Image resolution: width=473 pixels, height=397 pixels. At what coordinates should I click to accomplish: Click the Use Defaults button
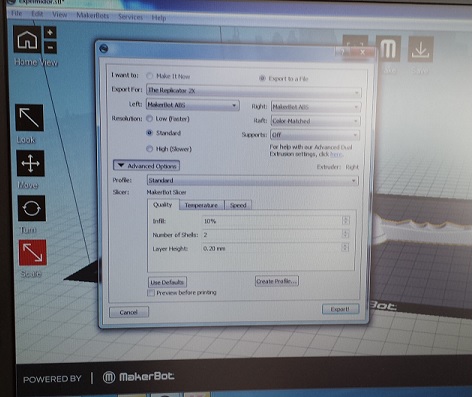click(x=167, y=282)
